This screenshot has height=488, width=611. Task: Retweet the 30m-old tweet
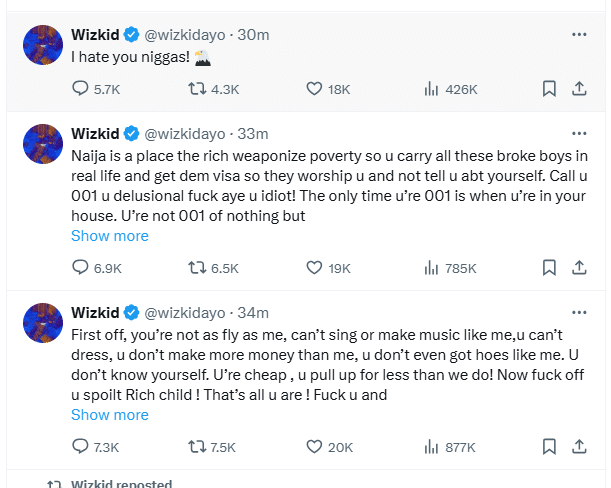coord(197,89)
